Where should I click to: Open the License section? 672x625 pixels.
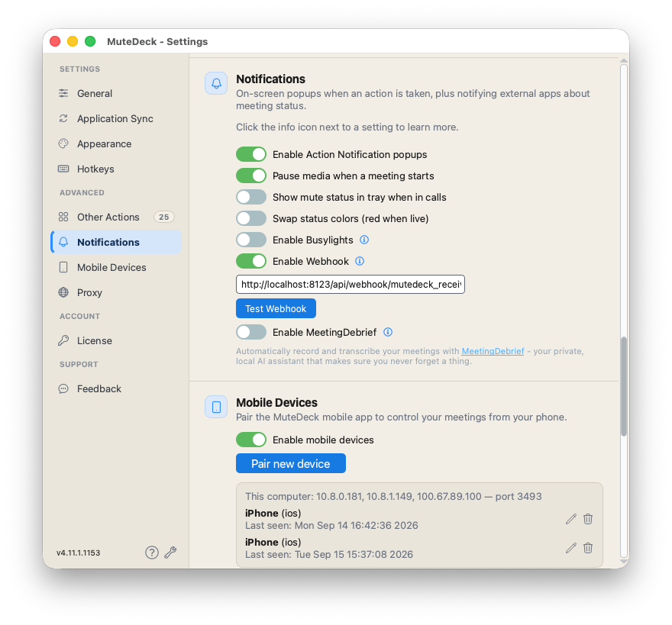(x=116, y=341)
